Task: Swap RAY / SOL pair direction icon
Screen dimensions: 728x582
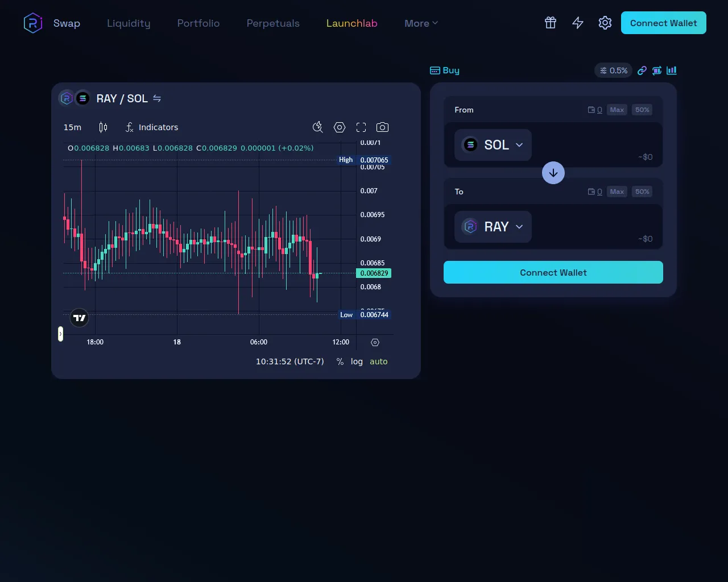Action: point(157,98)
